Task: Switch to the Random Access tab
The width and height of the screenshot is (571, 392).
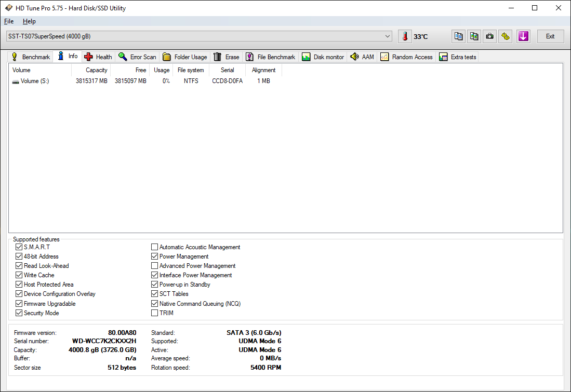Action: click(406, 57)
